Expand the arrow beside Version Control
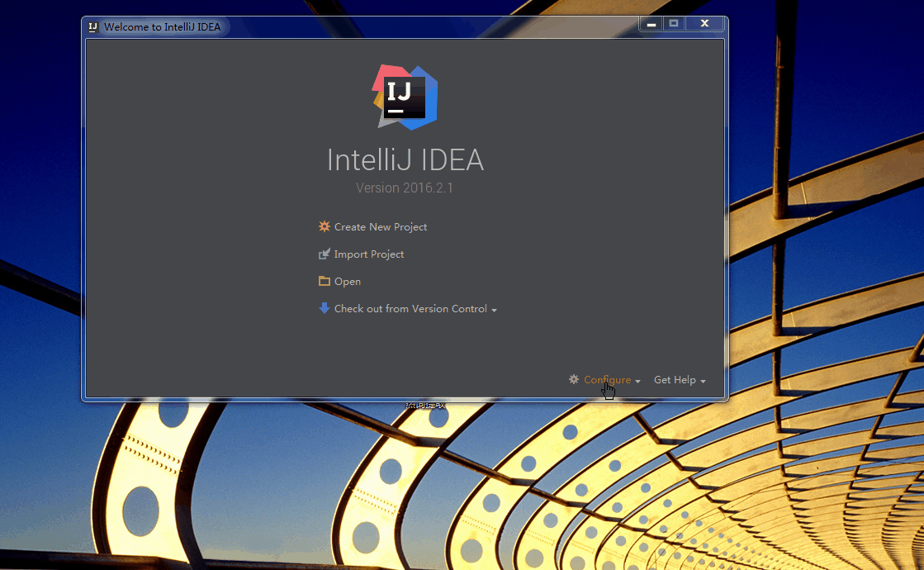This screenshot has height=570, width=924. pyautogui.click(x=495, y=311)
